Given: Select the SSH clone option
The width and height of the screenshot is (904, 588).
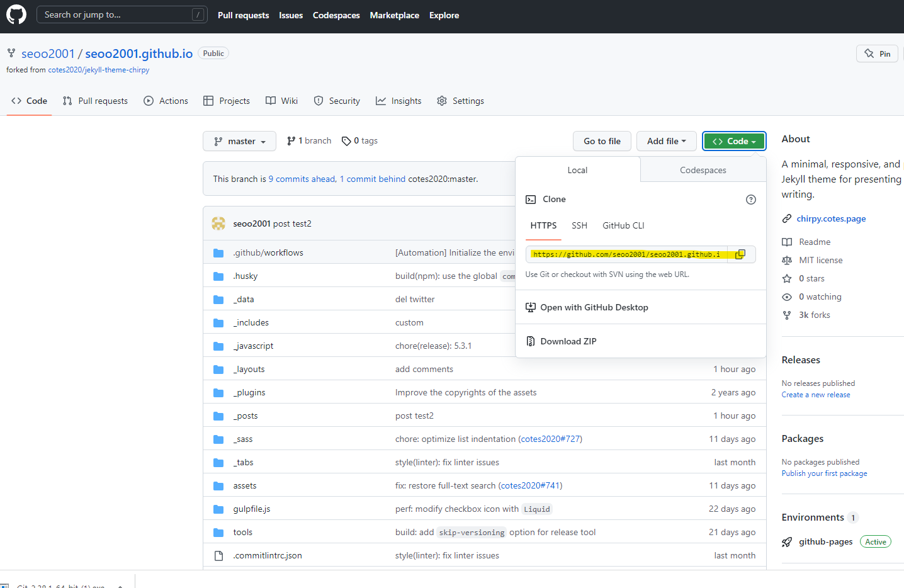Looking at the screenshot, I should coord(579,225).
